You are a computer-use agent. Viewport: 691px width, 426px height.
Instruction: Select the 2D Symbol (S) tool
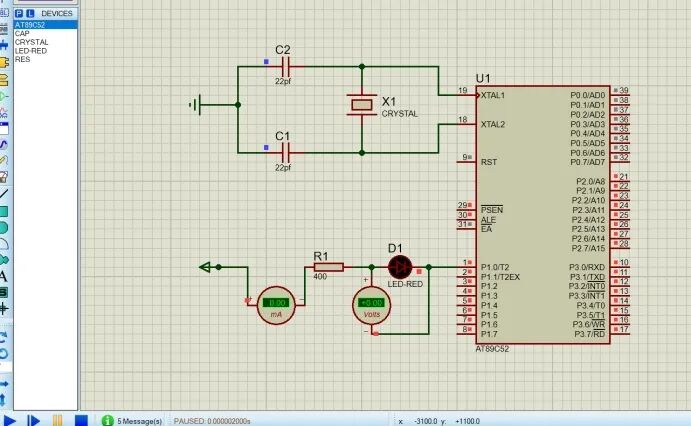pos(4,292)
